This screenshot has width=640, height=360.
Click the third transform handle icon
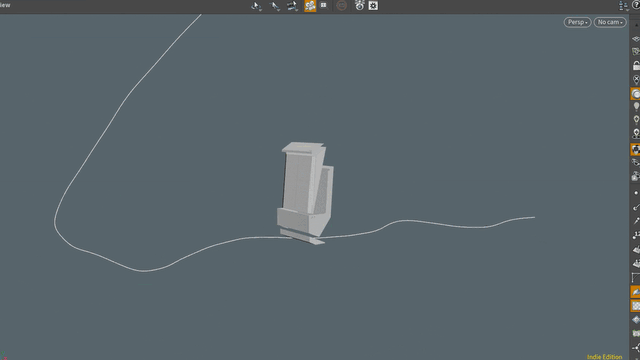coord(292,6)
